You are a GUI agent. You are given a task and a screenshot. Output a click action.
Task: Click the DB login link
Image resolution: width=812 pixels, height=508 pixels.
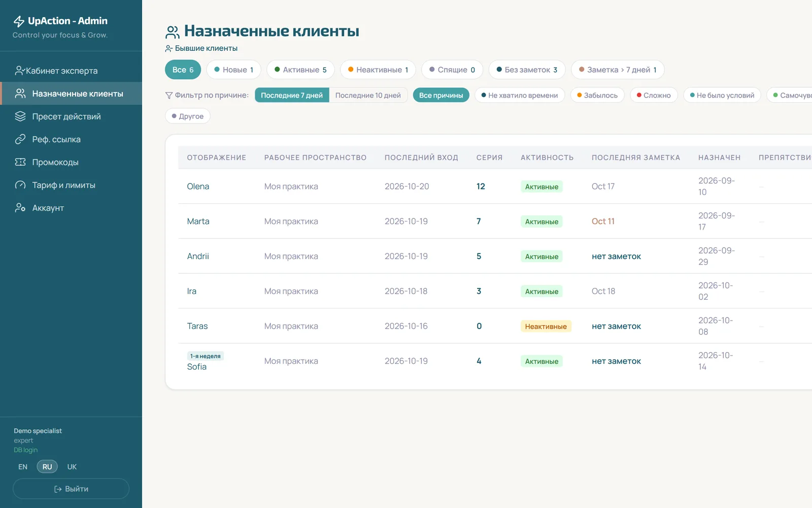click(25, 450)
